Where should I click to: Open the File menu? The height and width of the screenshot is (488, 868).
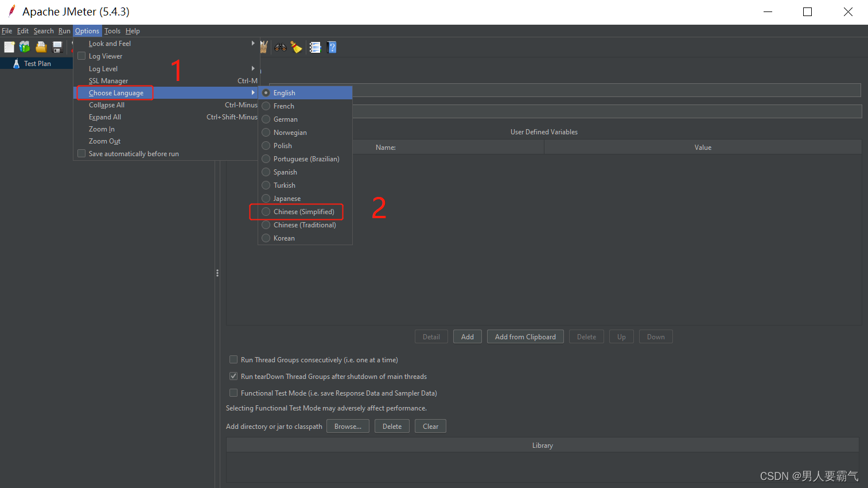tap(7, 31)
